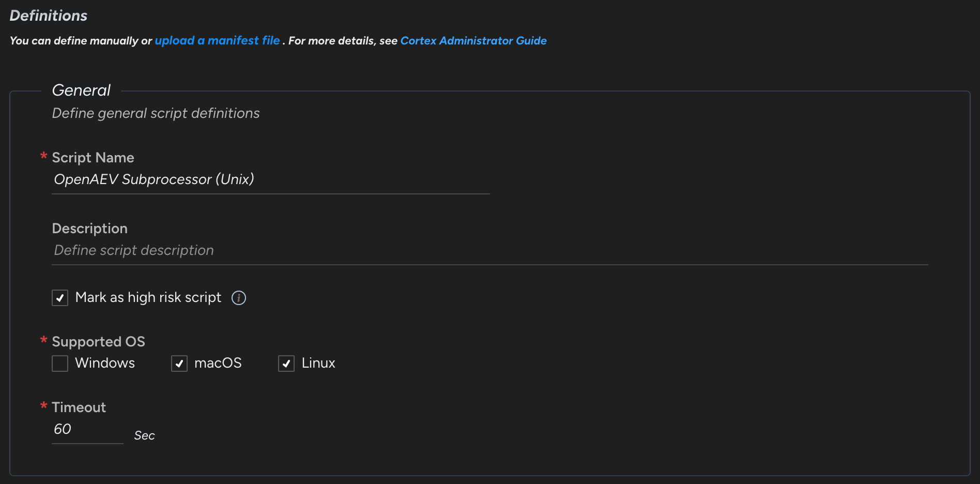The height and width of the screenshot is (484, 980).
Task: Click the General section heading
Action: 81,90
